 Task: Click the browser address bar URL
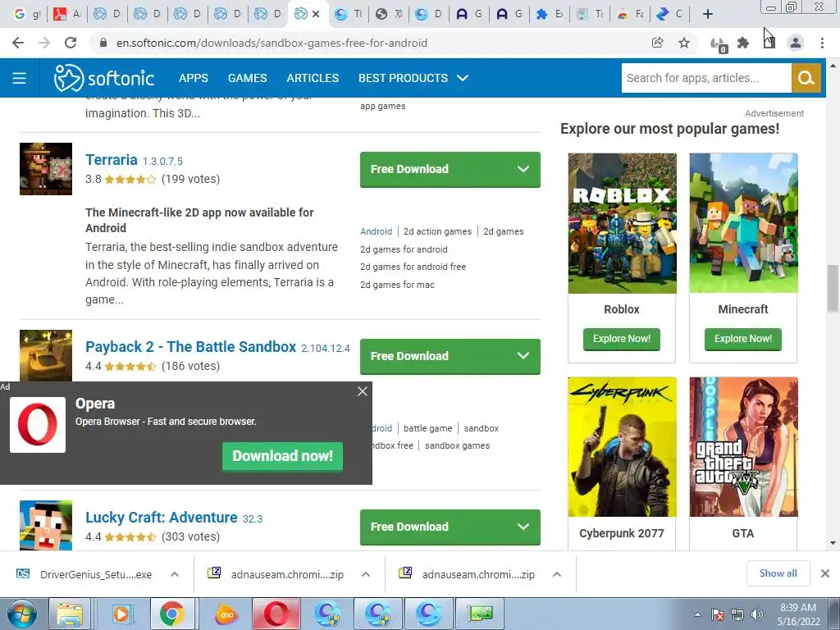[272, 43]
